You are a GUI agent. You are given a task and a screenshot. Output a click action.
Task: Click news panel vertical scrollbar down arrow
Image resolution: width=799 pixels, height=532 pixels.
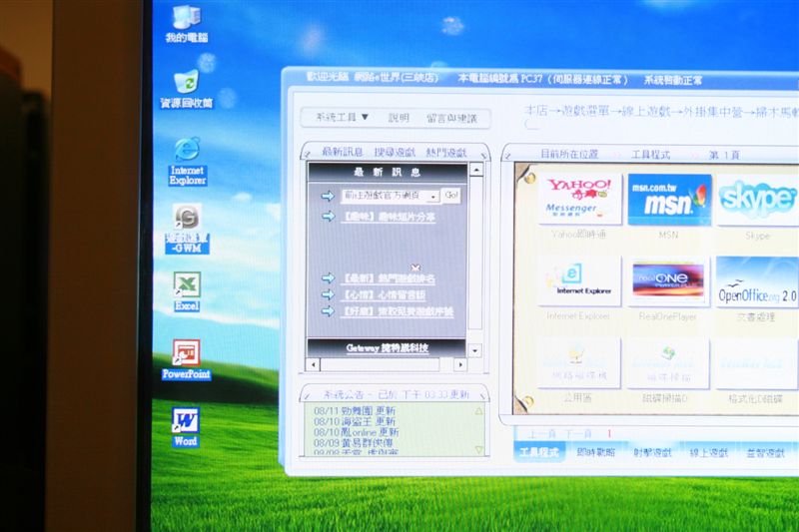pyautogui.click(x=475, y=350)
